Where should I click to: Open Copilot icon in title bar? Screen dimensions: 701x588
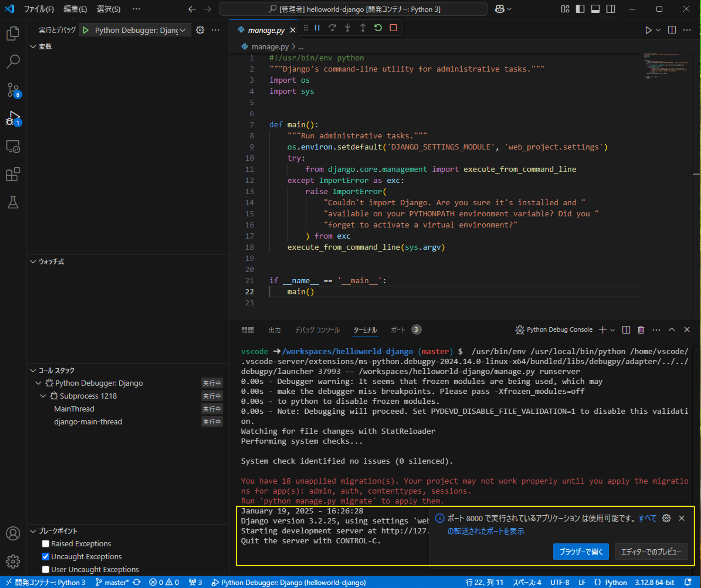pyautogui.click(x=500, y=9)
